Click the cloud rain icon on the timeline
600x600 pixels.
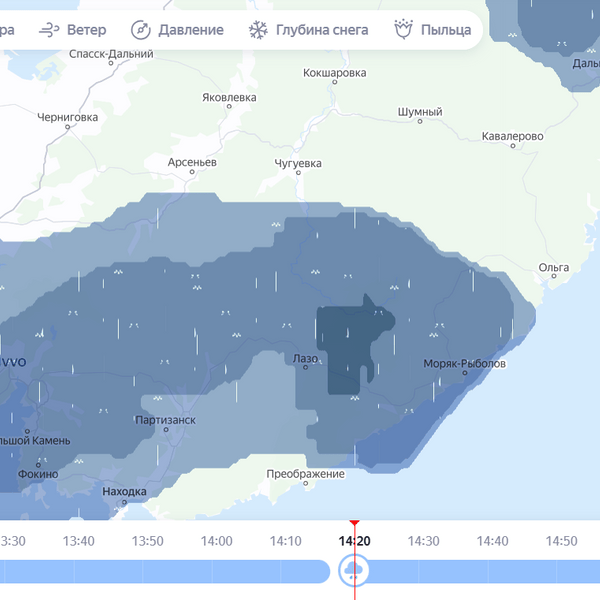click(354, 571)
